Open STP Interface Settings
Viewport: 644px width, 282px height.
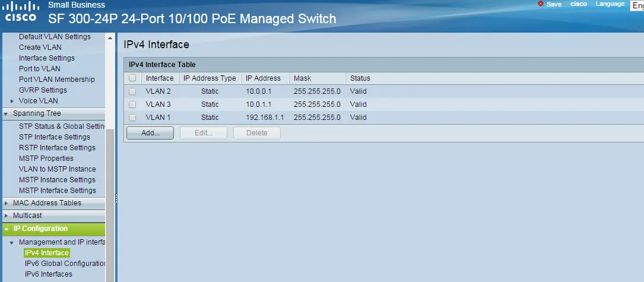(54, 137)
